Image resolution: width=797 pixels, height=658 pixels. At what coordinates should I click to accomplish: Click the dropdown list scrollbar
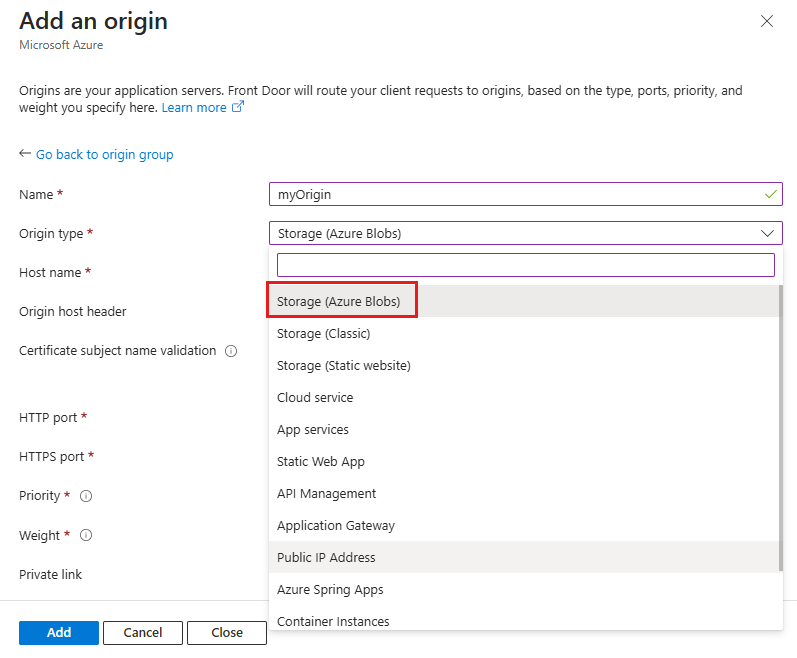(x=781, y=428)
